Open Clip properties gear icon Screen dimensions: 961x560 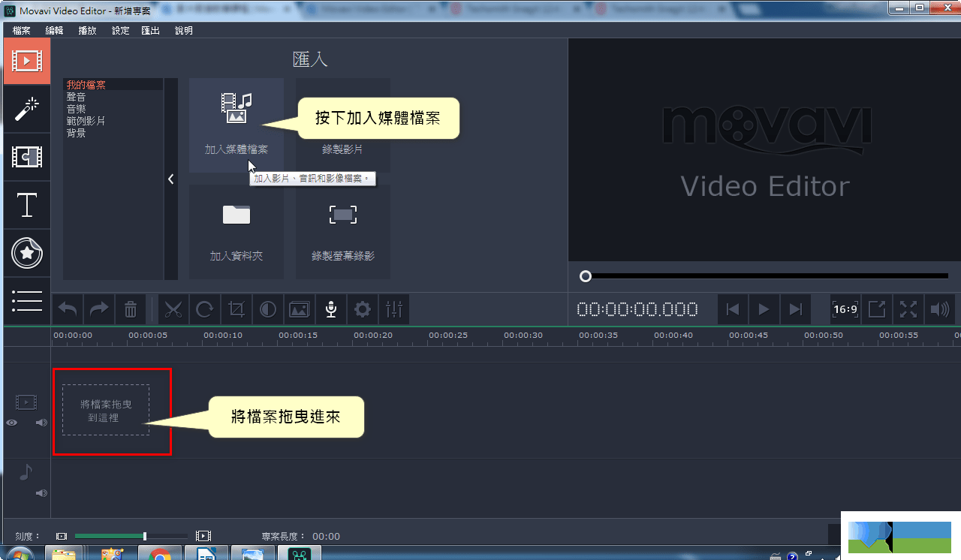click(x=363, y=309)
